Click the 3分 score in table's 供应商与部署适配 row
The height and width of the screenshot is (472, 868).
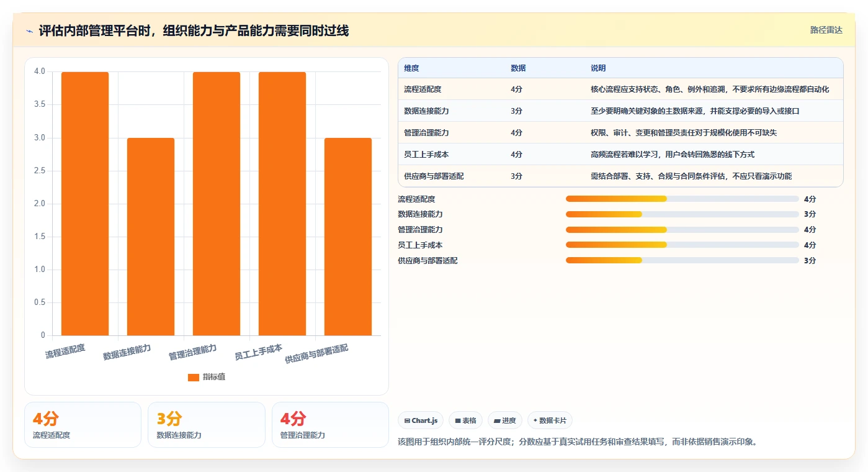516,176
